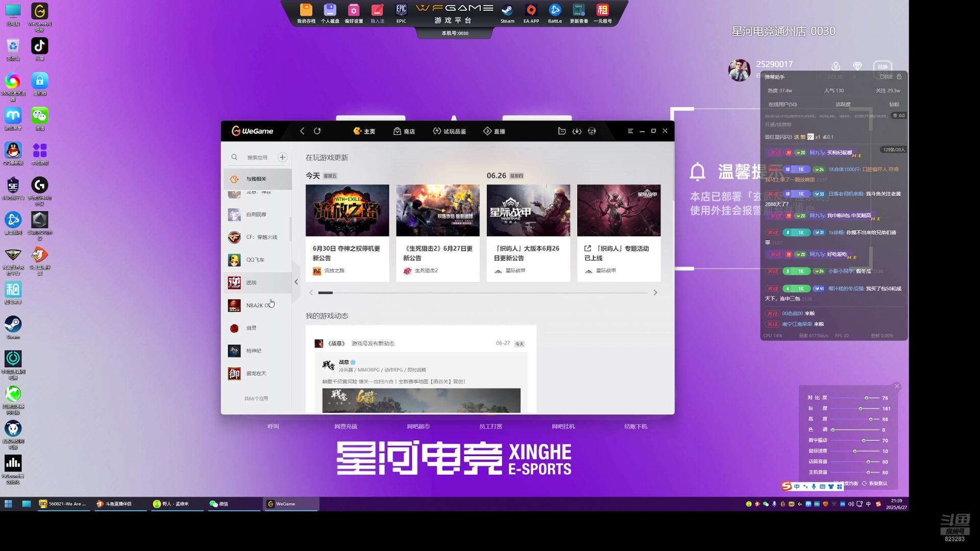Screen dimensions: 980x551
Task: Open 输入法 in WFGAME top bar
Action: 377,14
